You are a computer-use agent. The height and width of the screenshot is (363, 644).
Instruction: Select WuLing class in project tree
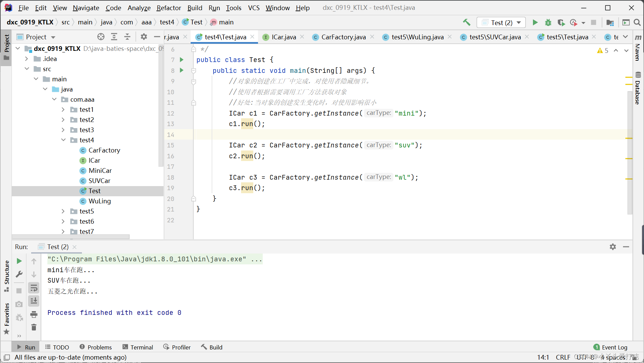click(100, 201)
